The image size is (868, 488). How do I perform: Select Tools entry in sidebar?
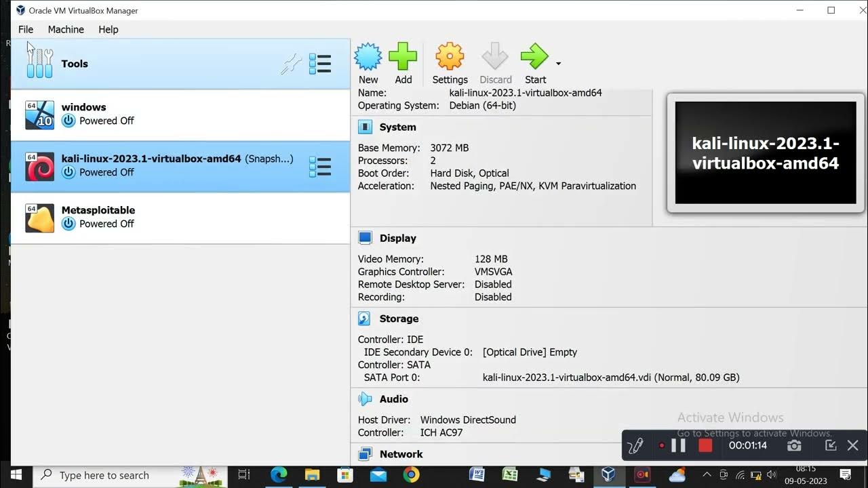click(180, 64)
